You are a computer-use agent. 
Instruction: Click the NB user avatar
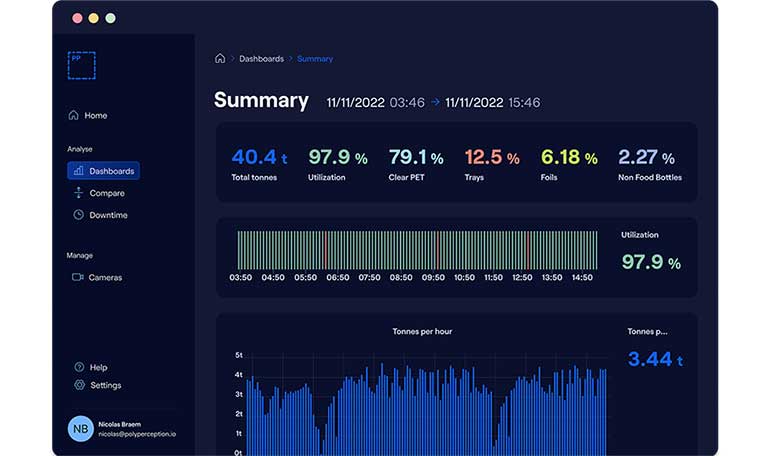click(81, 429)
